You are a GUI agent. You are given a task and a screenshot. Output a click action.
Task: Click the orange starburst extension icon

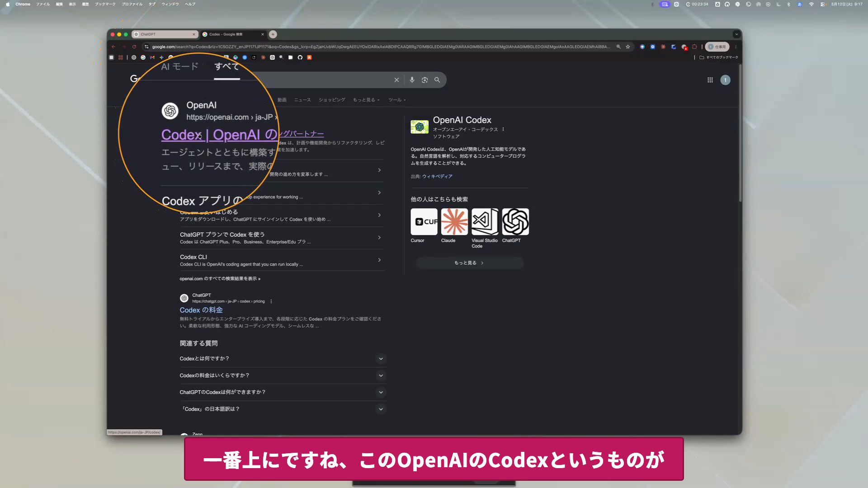663,47
